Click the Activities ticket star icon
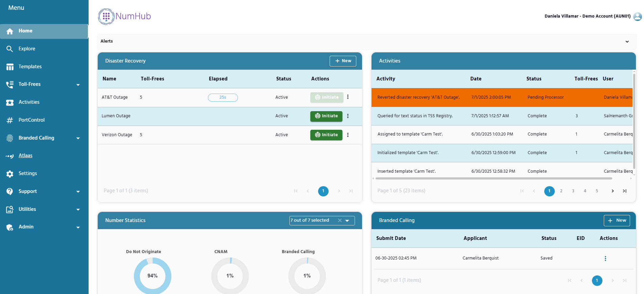The width and height of the screenshot is (644, 294). pyautogui.click(x=10, y=102)
